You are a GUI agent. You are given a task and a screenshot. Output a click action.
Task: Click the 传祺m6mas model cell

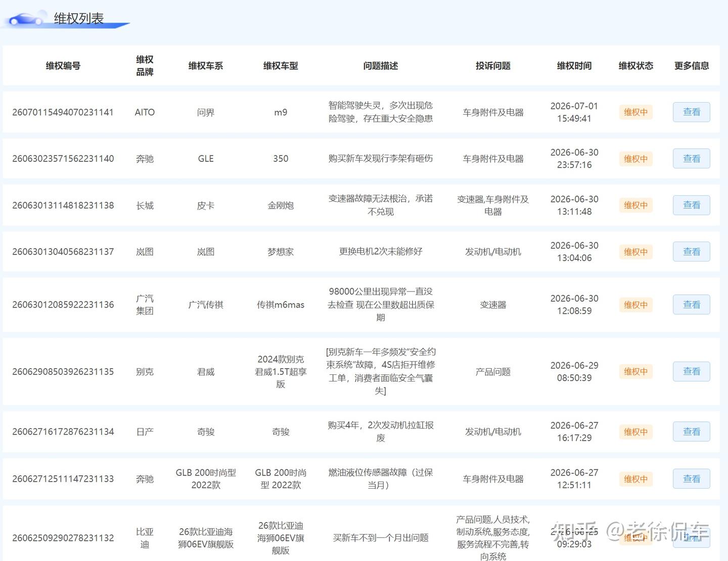(281, 305)
